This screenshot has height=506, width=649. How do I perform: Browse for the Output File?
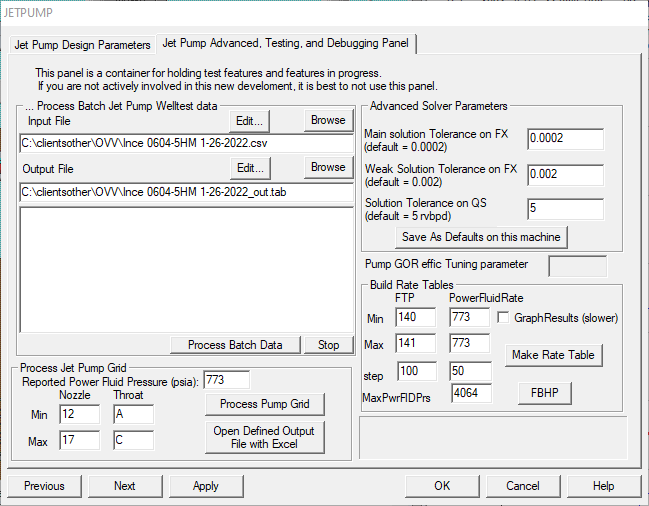[328, 167]
